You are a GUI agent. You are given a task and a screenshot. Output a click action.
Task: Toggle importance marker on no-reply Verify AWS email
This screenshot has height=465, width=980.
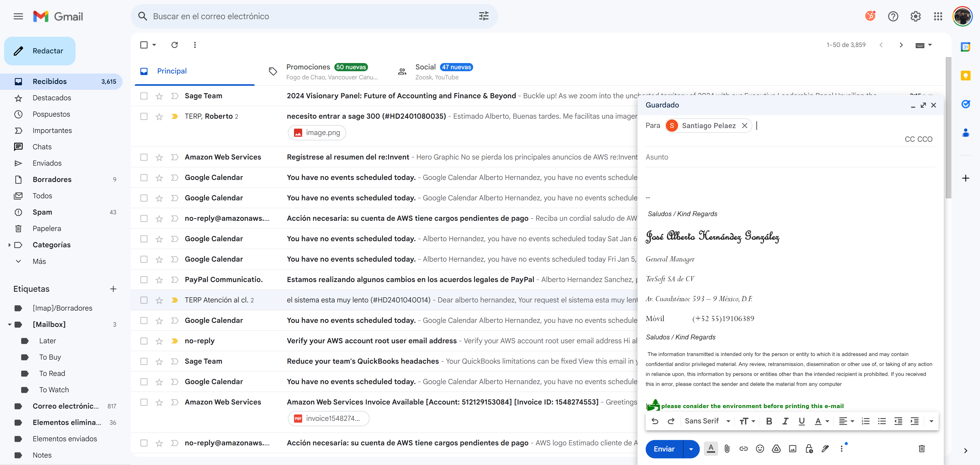click(175, 341)
